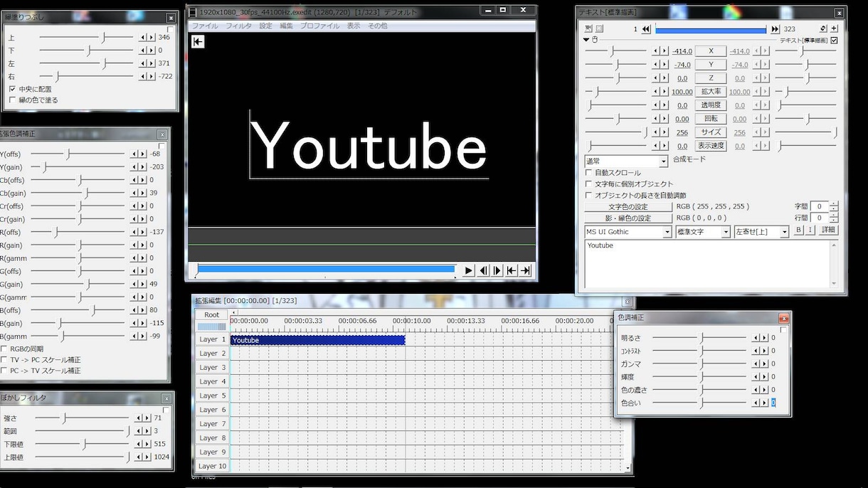This screenshot has height=488, width=868.
Task: Open the ファイル menu
Action: pos(206,26)
